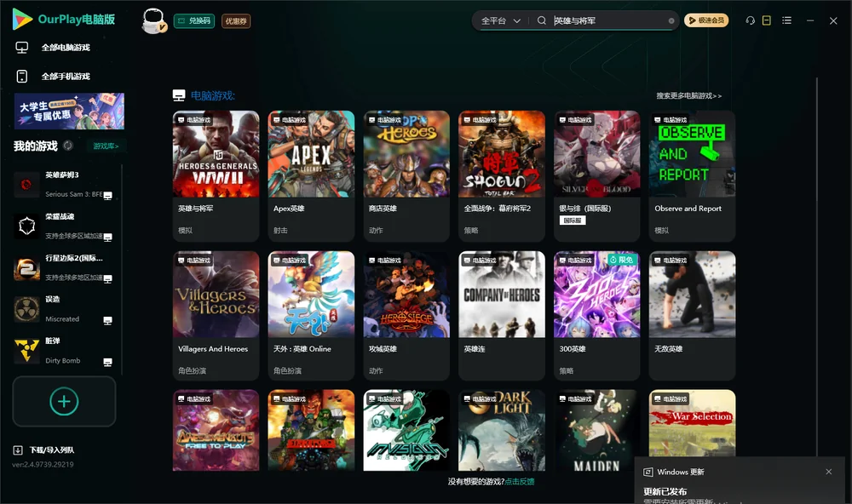Open the 兑换码 redeem code button
This screenshot has width=852, height=504.
tap(194, 20)
